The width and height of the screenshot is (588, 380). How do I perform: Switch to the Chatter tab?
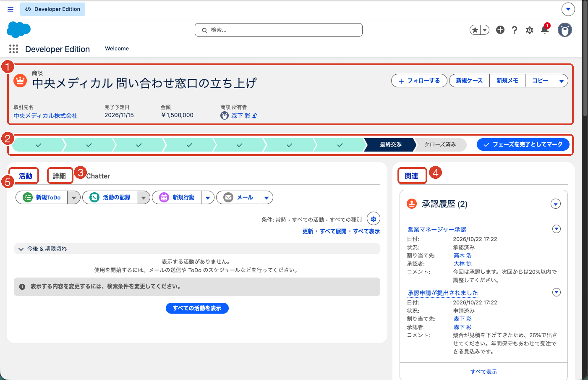pos(98,176)
